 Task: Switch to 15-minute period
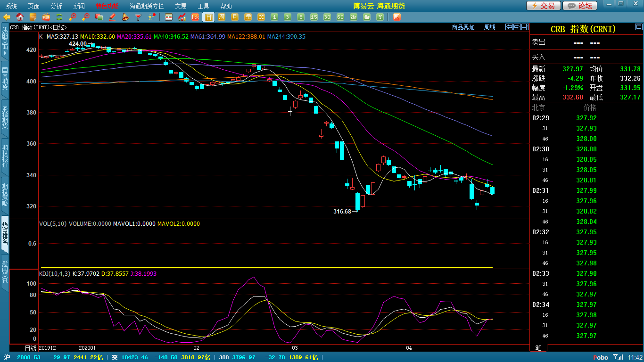point(314,17)
